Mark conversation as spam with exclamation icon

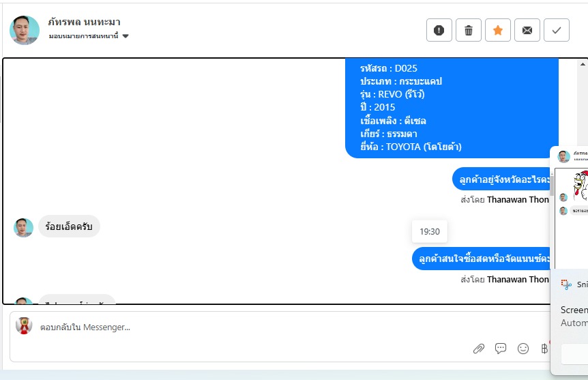click(439, 30)
